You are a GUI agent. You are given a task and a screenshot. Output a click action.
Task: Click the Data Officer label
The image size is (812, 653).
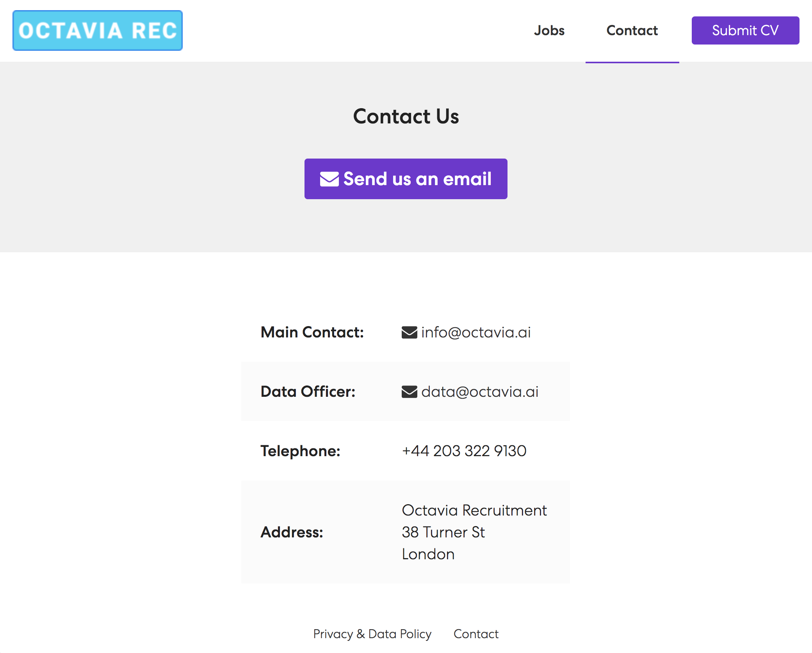click(308, 392)
